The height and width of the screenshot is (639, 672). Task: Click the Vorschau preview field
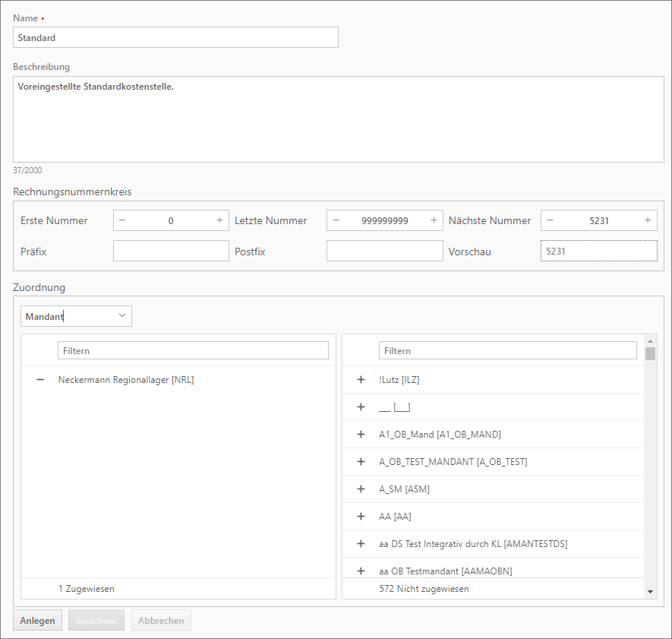(598, 251)
